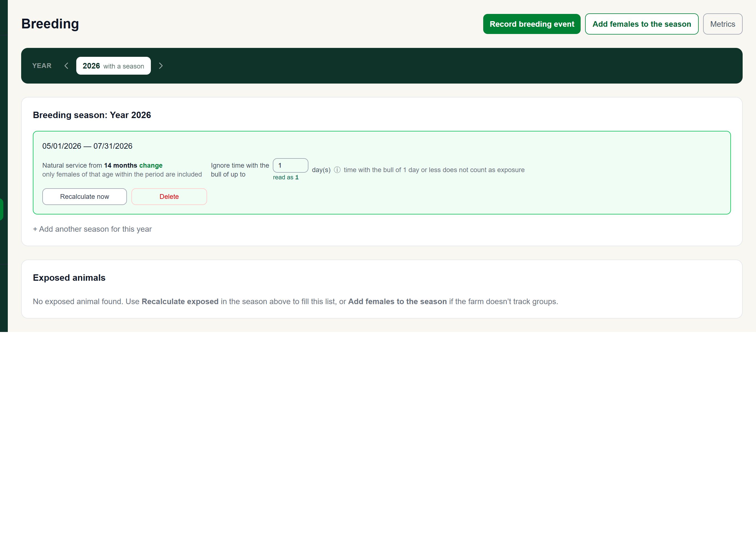
Task: Click the read as 1 hint
Action: point(286,177)
